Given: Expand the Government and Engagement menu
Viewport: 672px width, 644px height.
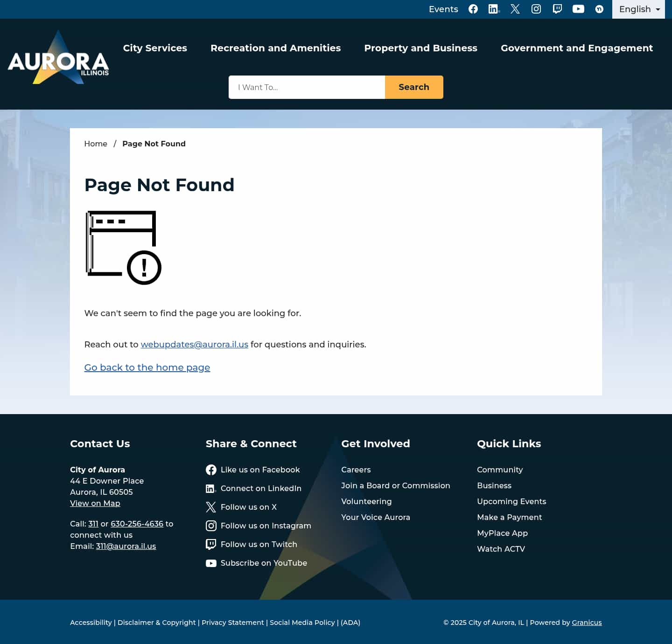Looking at the screenshot, I should coord(577,48).
